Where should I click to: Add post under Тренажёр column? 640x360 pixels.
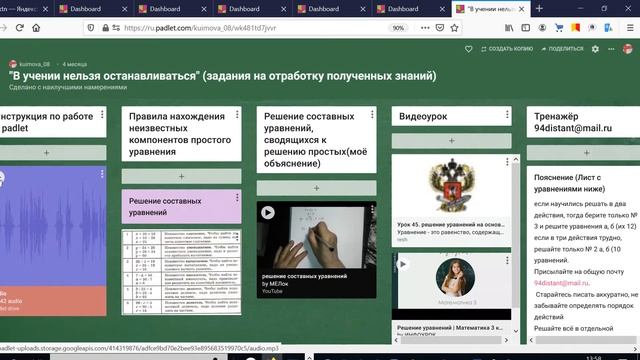(584, 153)
